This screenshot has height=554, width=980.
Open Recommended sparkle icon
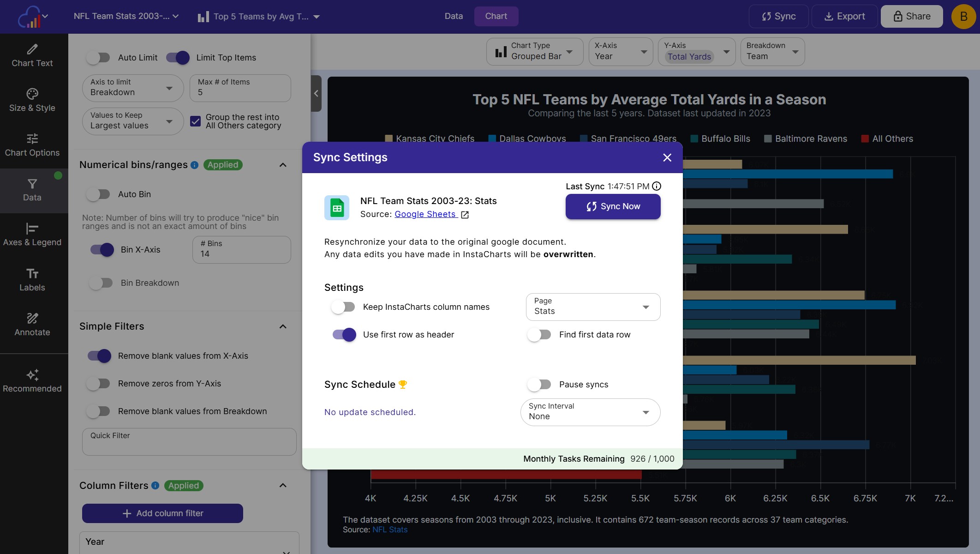point(32,374)
